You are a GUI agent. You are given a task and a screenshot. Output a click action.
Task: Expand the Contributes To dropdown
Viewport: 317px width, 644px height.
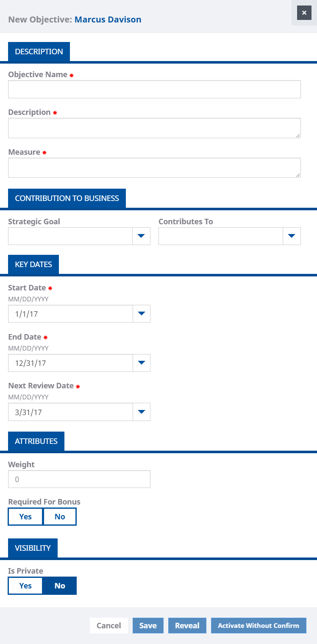click(x=292, y=236)
